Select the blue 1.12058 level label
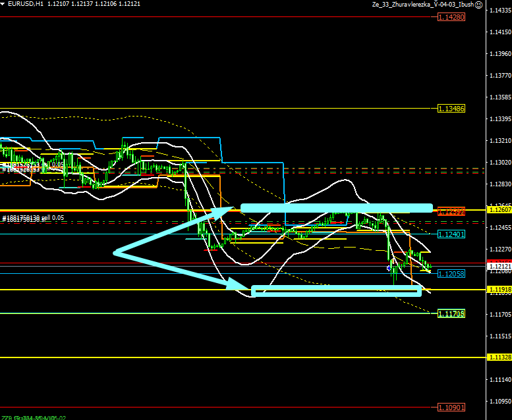This screenshot has height=420, width=512. [451, 273]
